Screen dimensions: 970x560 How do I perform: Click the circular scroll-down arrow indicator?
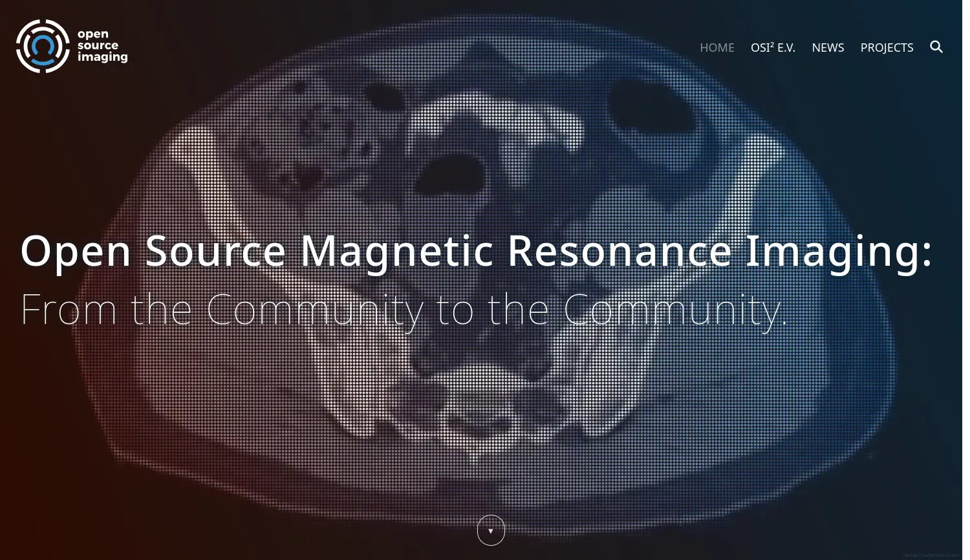click(490, 530)
